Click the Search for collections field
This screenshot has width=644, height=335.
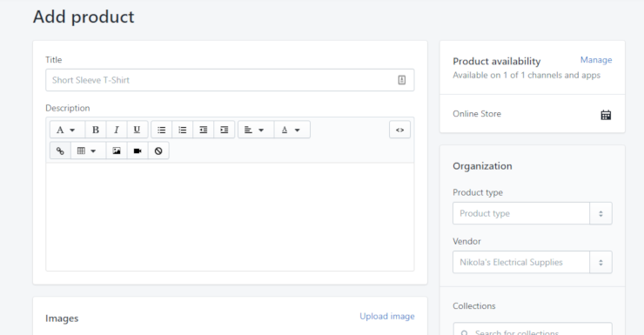pyautogui.click(x=533, y=330)
